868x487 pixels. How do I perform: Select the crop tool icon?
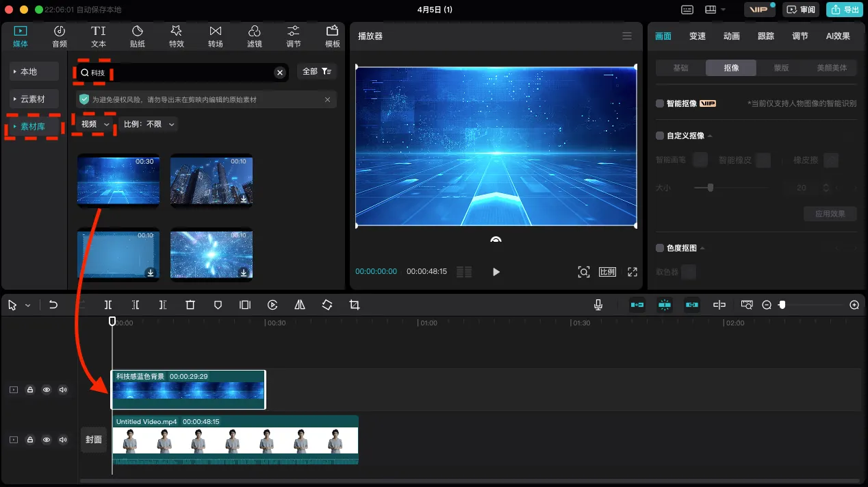pos(354,305)
